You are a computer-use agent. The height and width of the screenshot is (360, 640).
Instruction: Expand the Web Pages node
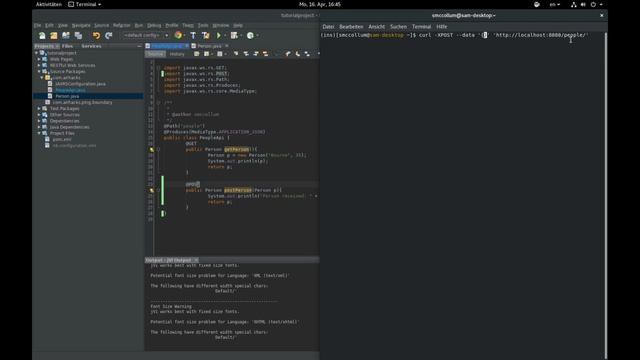tap(39, 59)
